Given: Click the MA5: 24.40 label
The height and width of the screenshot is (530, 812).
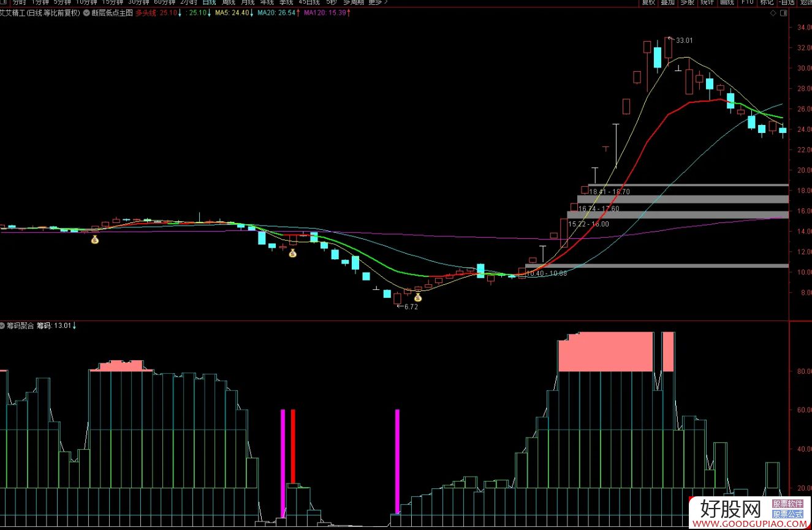Looking at the screenshot, I should point(232,12).
